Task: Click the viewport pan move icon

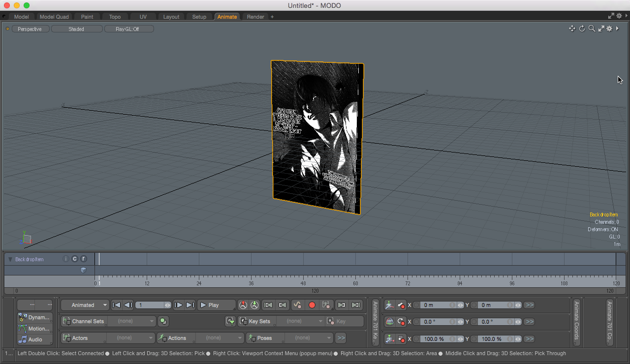Action: coord(572,29)
